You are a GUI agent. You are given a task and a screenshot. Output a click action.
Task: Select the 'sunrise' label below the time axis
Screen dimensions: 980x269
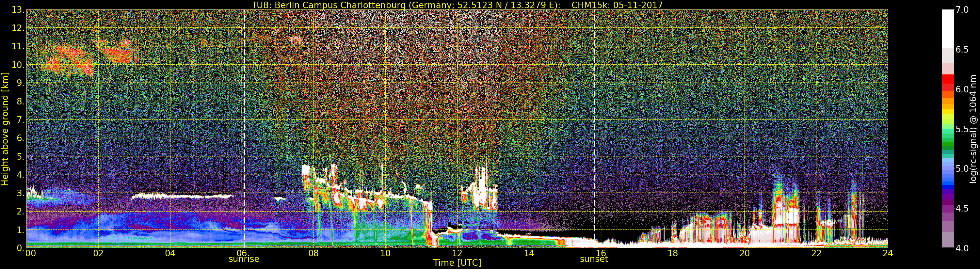click(x=244, y=259)
